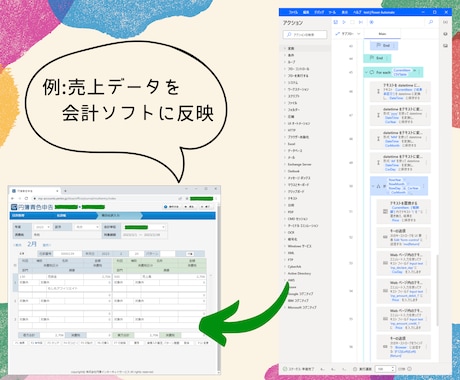Screen dimensions: 460x380
Task: Expand the Active Directory action category
Action: point(285,274)
